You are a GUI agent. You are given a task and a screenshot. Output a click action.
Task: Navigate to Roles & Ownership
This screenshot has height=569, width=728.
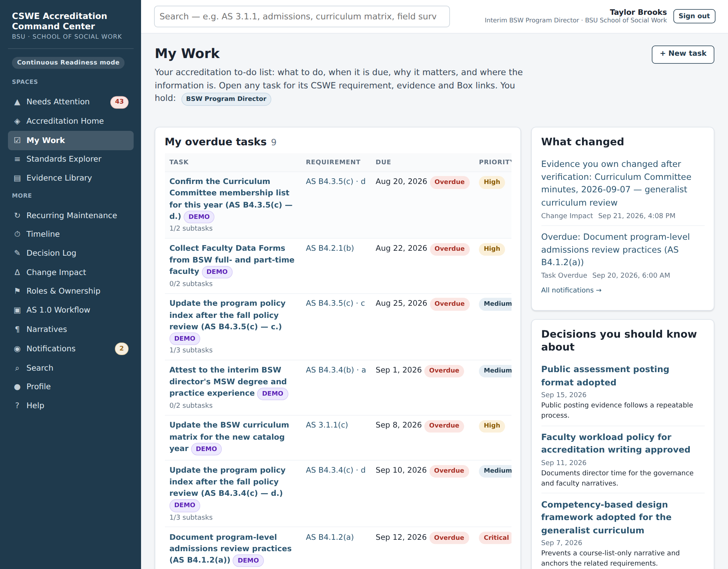coord(71,291)
